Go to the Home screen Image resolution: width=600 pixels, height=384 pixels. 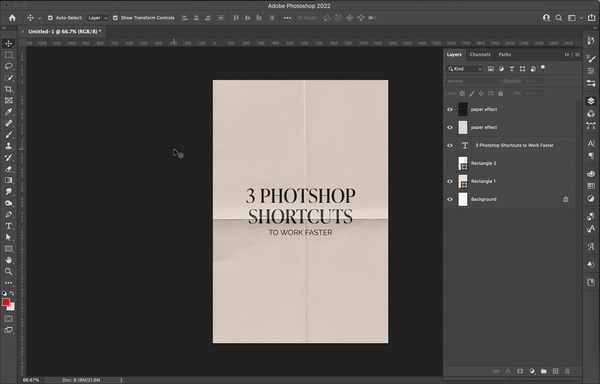click(x=12, y=18)
